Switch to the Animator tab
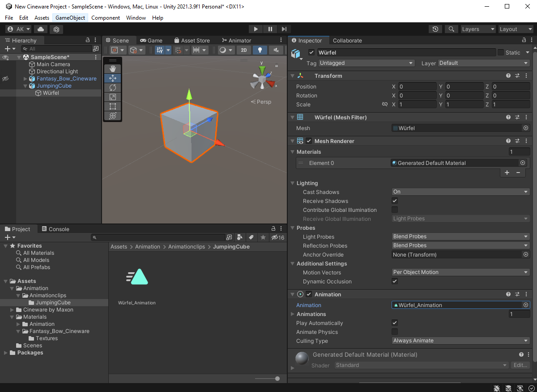Image resolution: width=537 pixels, height=392 pixels. 236,40
